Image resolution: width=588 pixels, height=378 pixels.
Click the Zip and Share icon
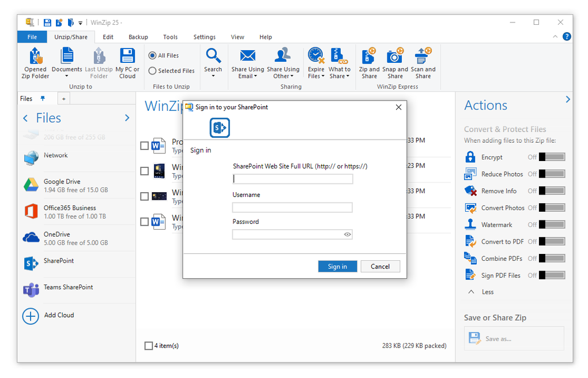click(x=369, y=56)
